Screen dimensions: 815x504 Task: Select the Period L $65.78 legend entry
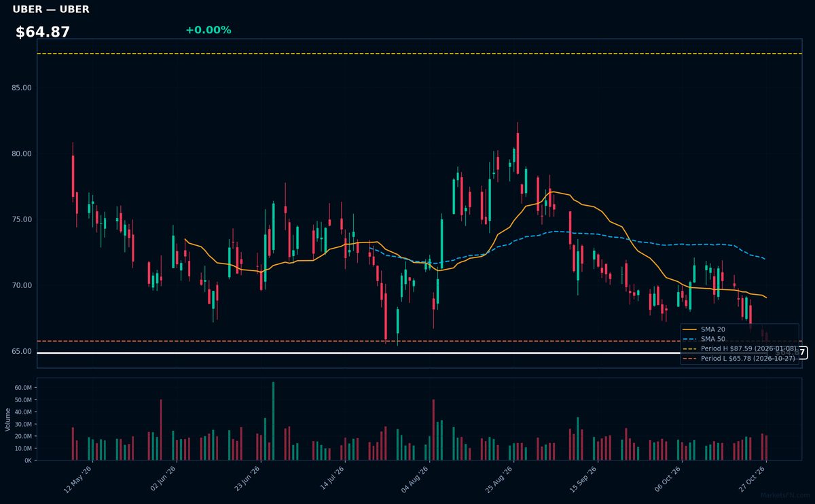[740, 358]
